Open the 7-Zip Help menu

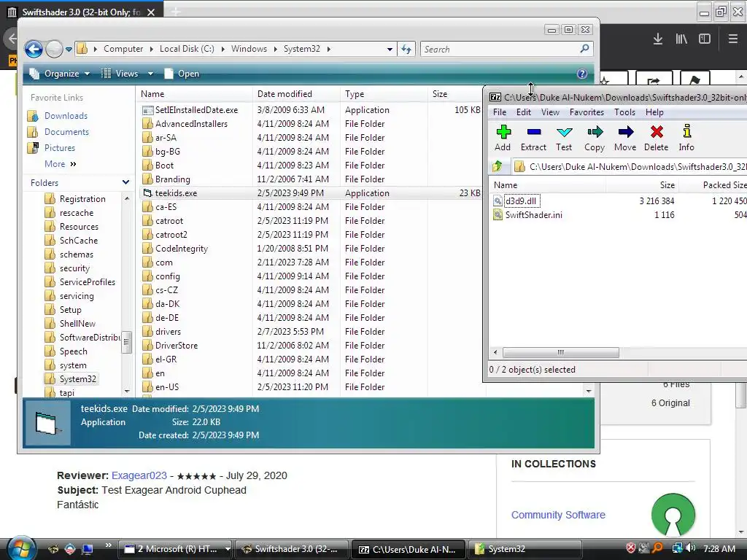pyautogui.click(x=654, y=112)
